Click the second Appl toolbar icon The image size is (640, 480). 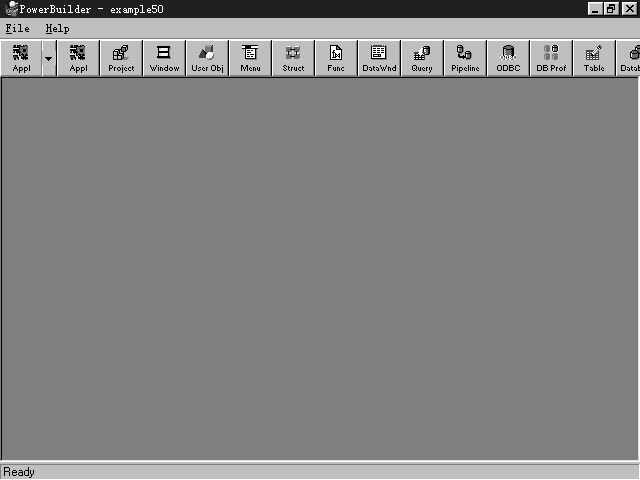[x=78, y=58]
